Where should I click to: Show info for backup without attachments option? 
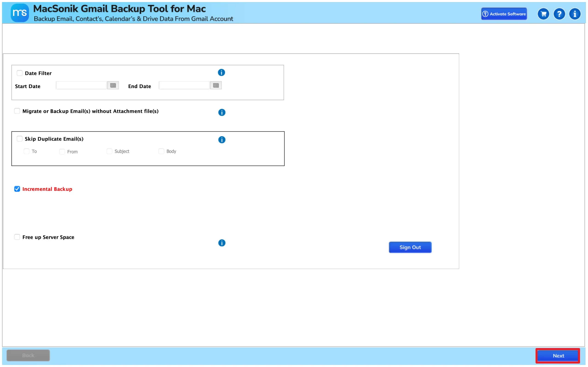click(222, 112)
